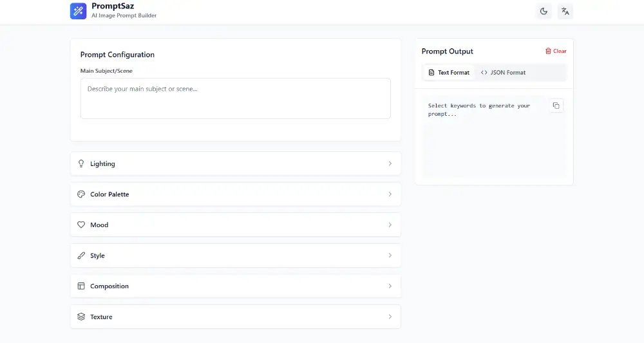This screenshot has width=644, height=343.
Task: Focus the Main Subject/Scene text box
Action: click(x=235, y=98)
